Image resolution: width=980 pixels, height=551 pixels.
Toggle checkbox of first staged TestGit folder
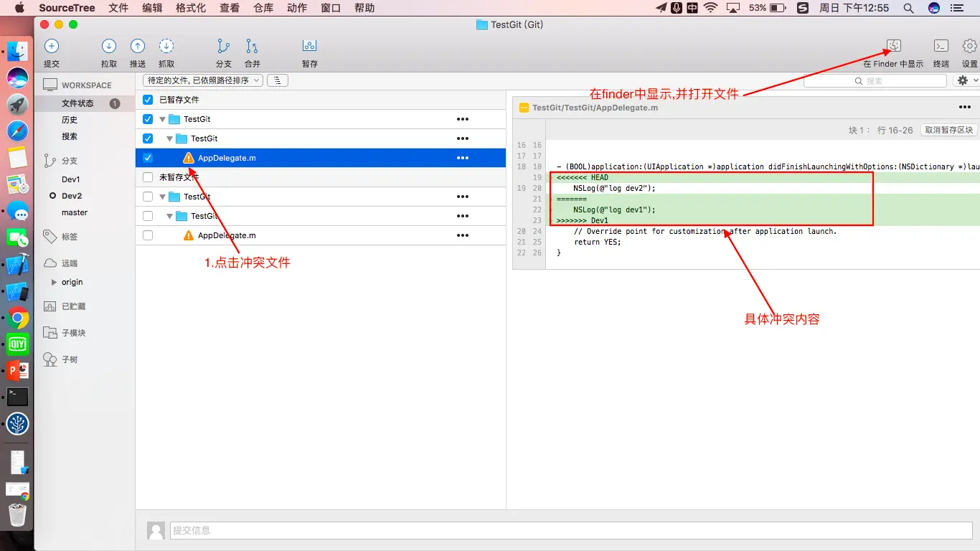[148, 119]
